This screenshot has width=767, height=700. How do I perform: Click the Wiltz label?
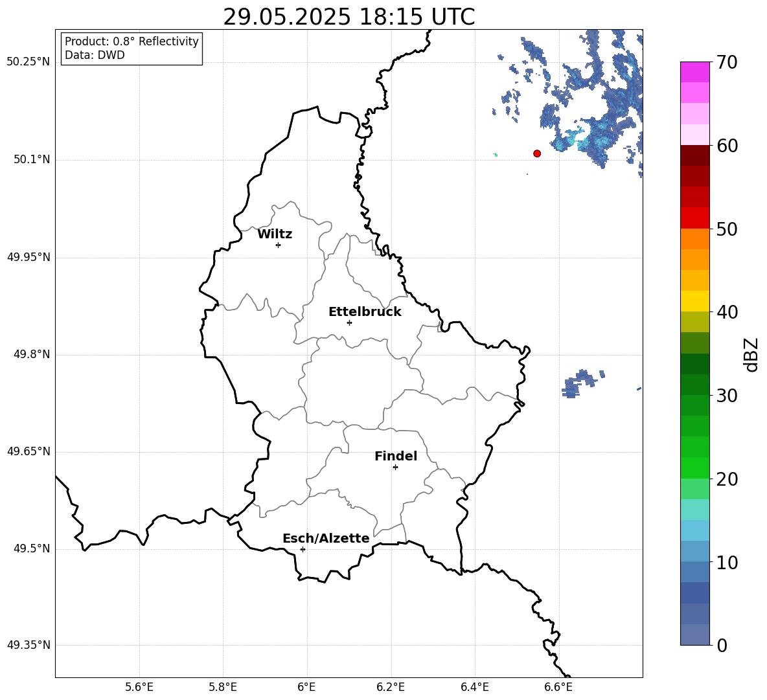pos(275,234)
